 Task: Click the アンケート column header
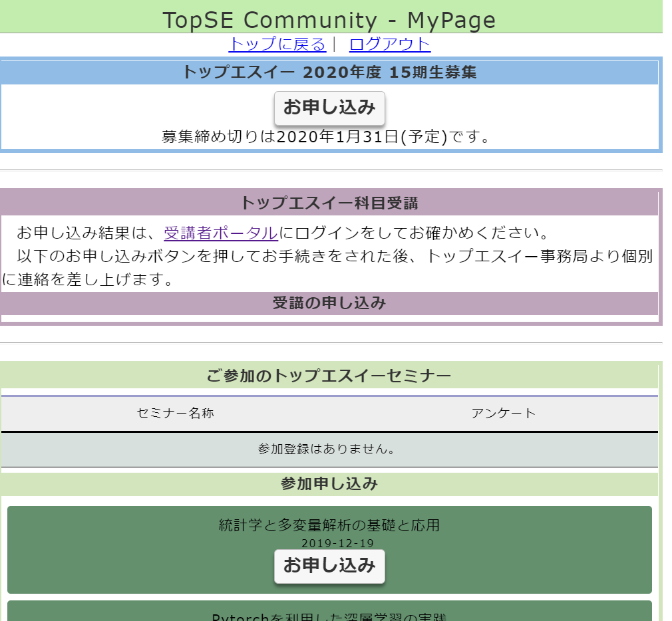[503, 413]
